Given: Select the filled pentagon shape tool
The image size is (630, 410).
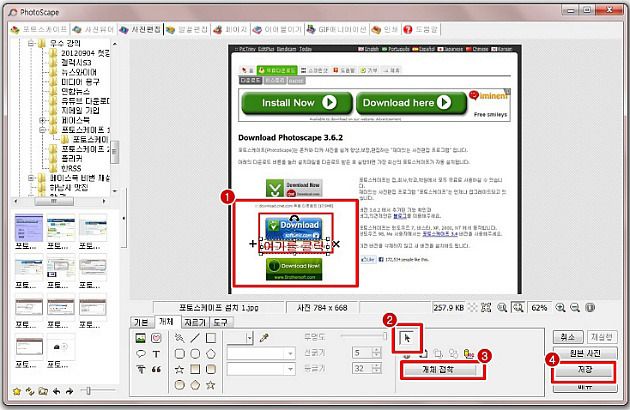Looking at the screenshot, I should pyautogui.click(x=195, y=385).
